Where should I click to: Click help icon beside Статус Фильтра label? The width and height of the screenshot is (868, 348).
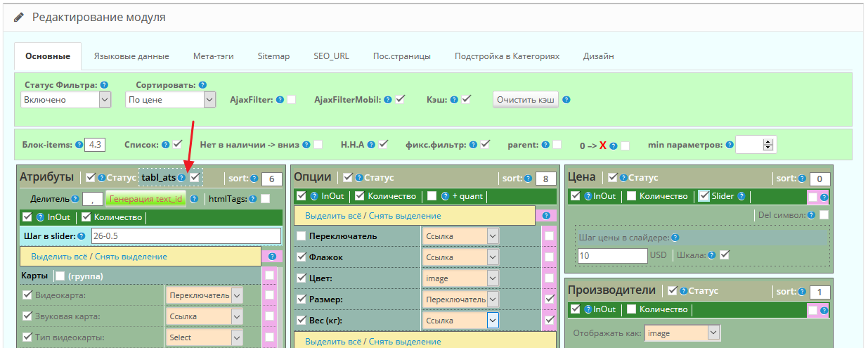point(104,85)
